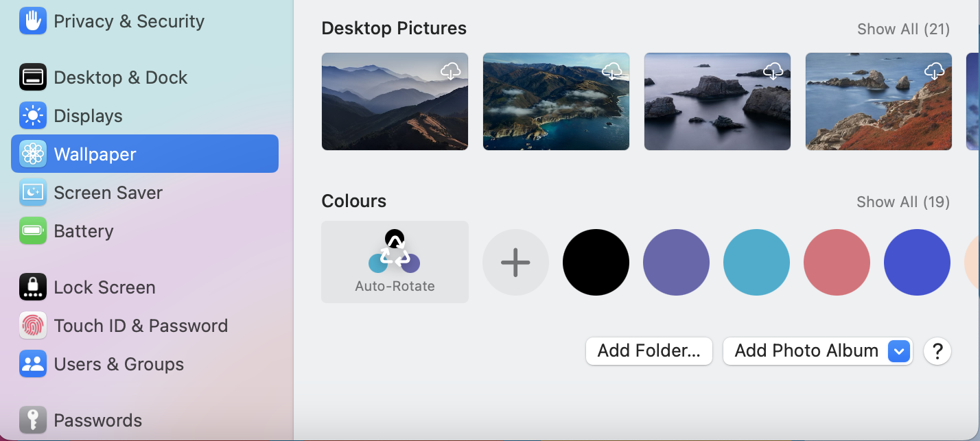Select the red cliff coastline picture
Screen dimensions: 980x441
[x=878, y=102]
